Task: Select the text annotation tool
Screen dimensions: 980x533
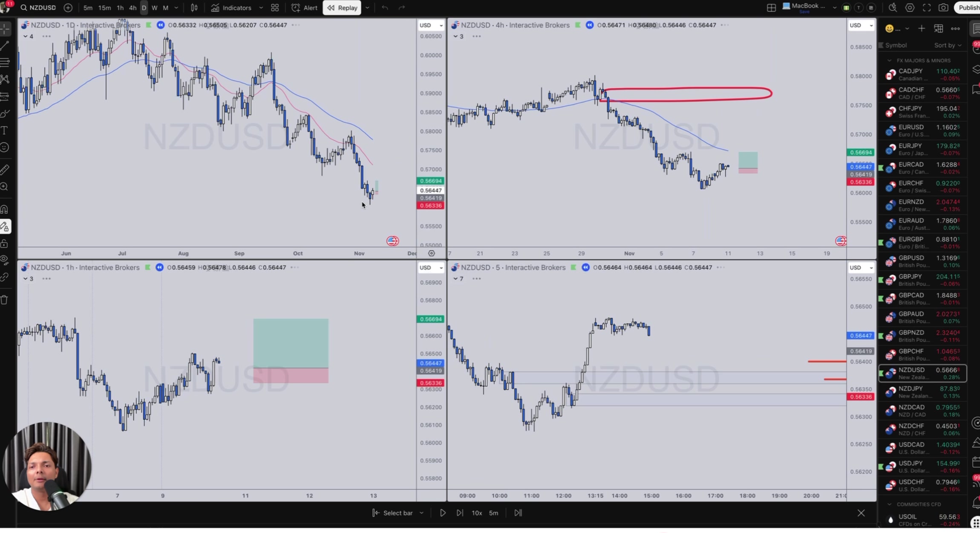Action: pos(5,130)
